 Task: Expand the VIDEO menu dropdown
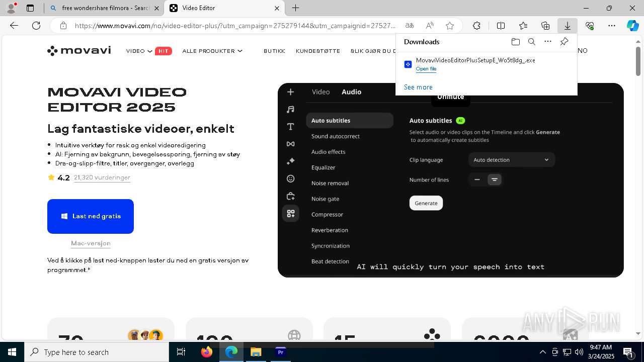139,51
